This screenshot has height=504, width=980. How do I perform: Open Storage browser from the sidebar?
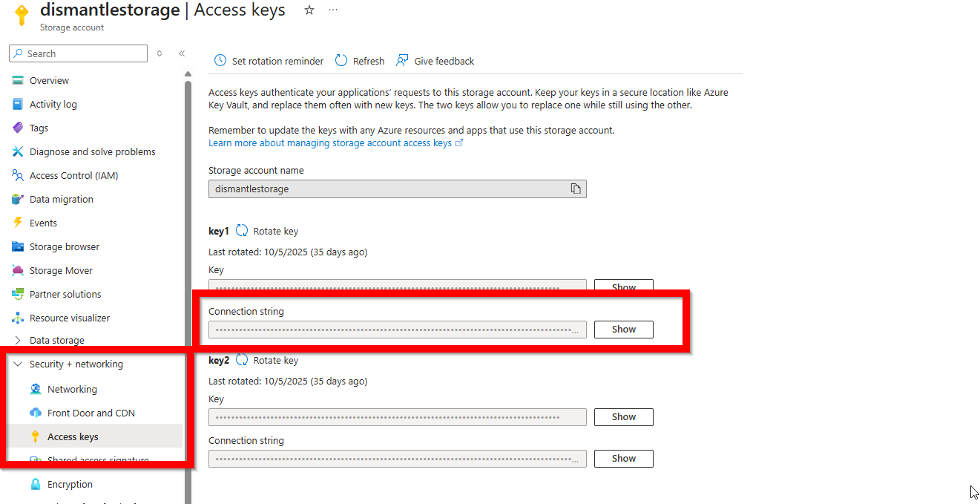pyautogui.click(x=64, y=246)
